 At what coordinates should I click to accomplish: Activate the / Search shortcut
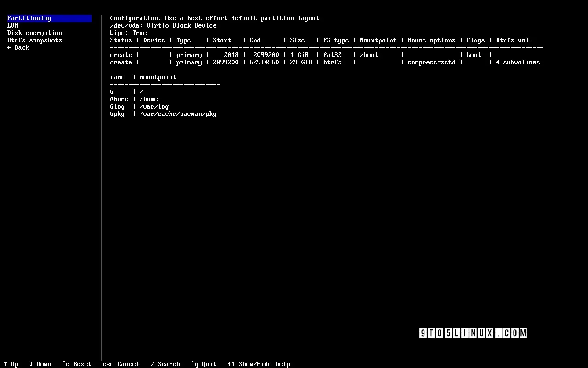(x=165, y=364)
